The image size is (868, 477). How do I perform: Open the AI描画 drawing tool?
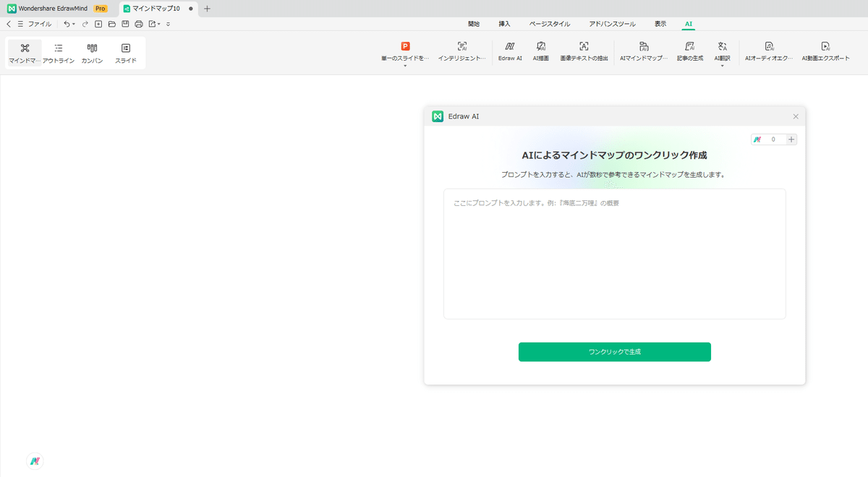click(x=541, y=51)
